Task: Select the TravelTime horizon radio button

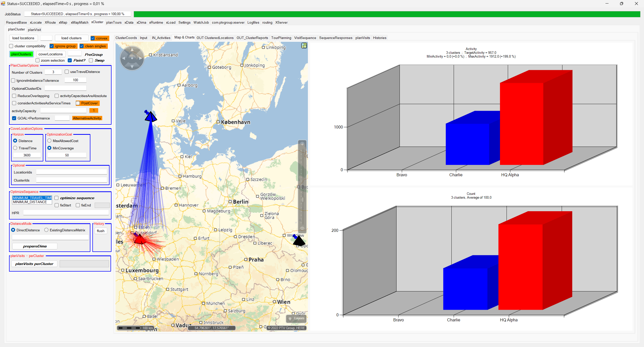Action: coord(15,148)
